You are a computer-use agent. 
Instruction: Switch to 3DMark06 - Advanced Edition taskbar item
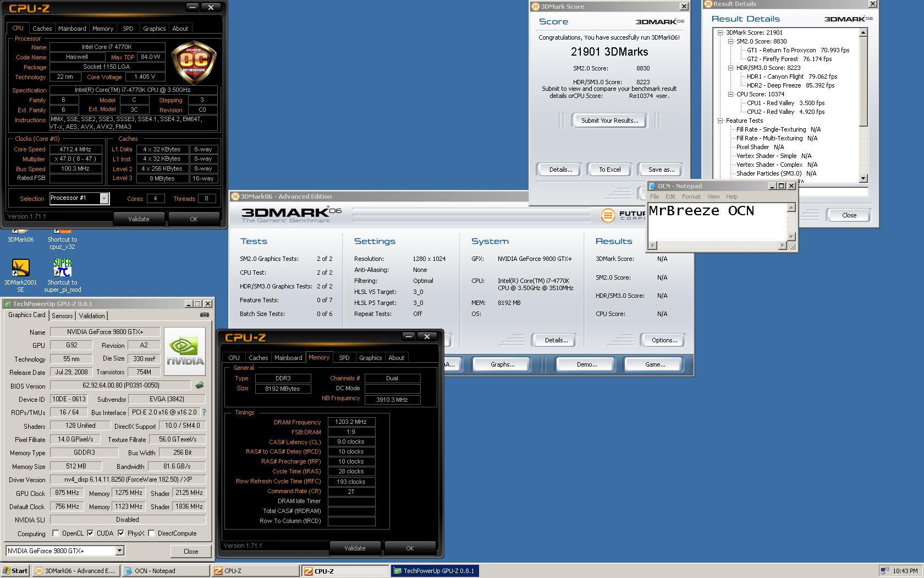point(76,571)
